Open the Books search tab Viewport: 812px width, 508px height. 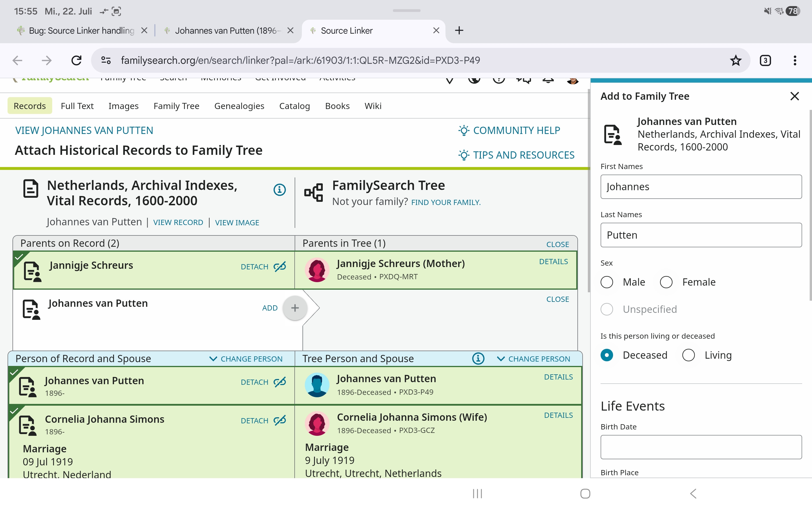click(x=337, y=106)
